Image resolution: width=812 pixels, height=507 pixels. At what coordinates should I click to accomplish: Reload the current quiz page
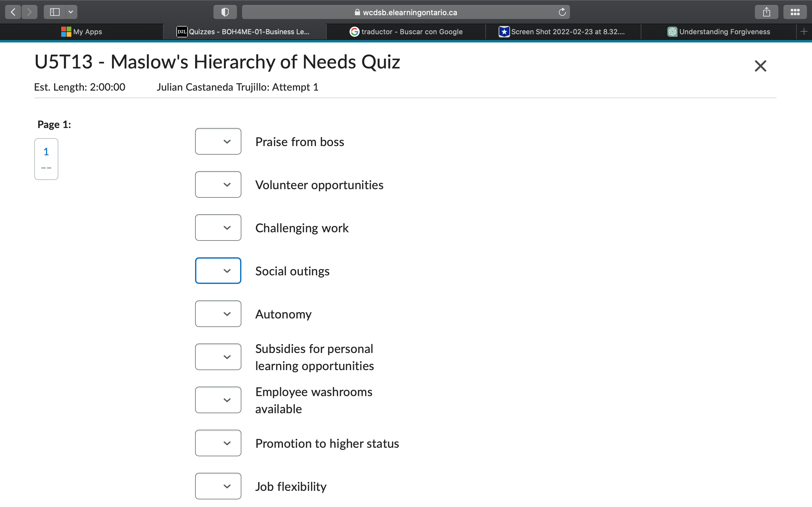[562, 12]
